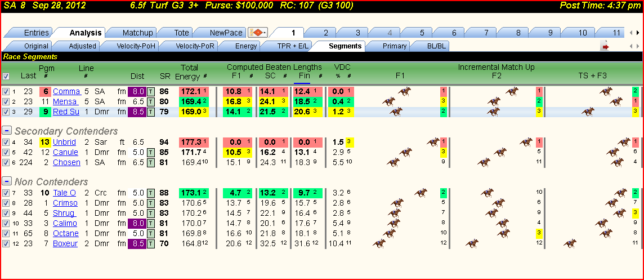The width and height of the screenshot is (644, 280).
Task: Click the yellow program number 13 cell
Action: click(x=45, y=143)
